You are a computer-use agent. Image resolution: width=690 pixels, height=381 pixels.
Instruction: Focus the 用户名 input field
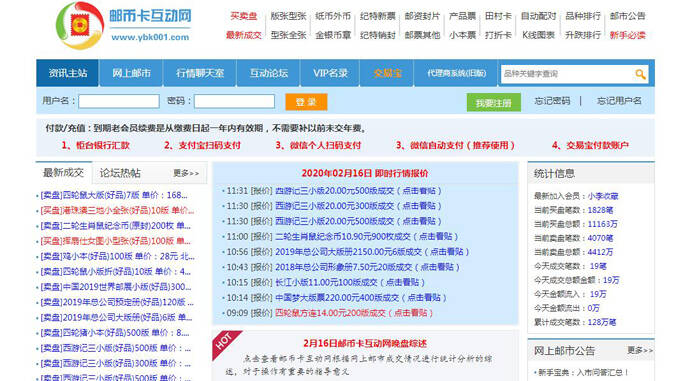(119, 101)
